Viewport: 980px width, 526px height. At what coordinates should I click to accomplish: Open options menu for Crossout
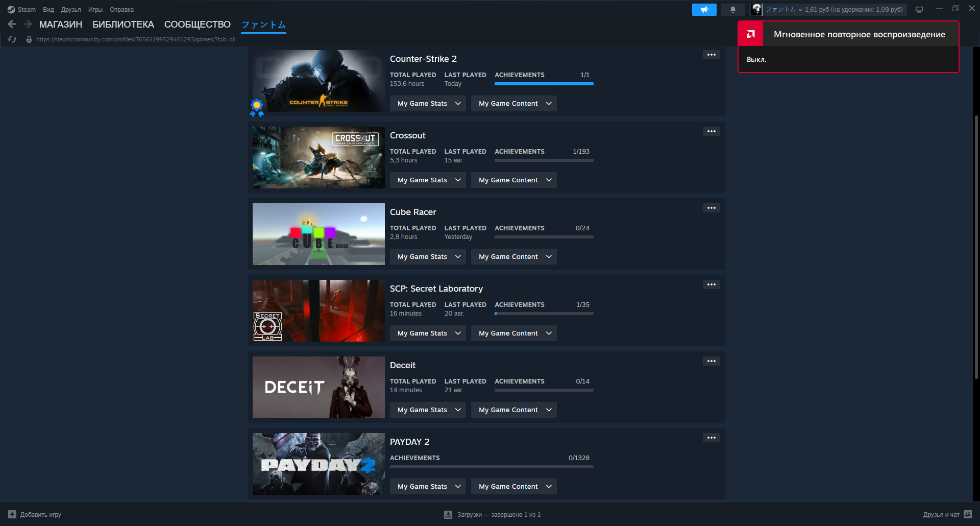[712, 131]
